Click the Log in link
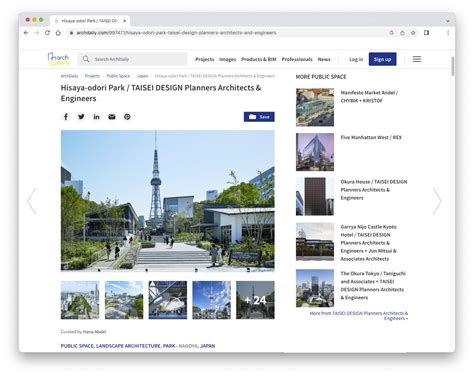The width and height of the screenshot is (474, 377). pyautogui.click(x=356, y=59)
